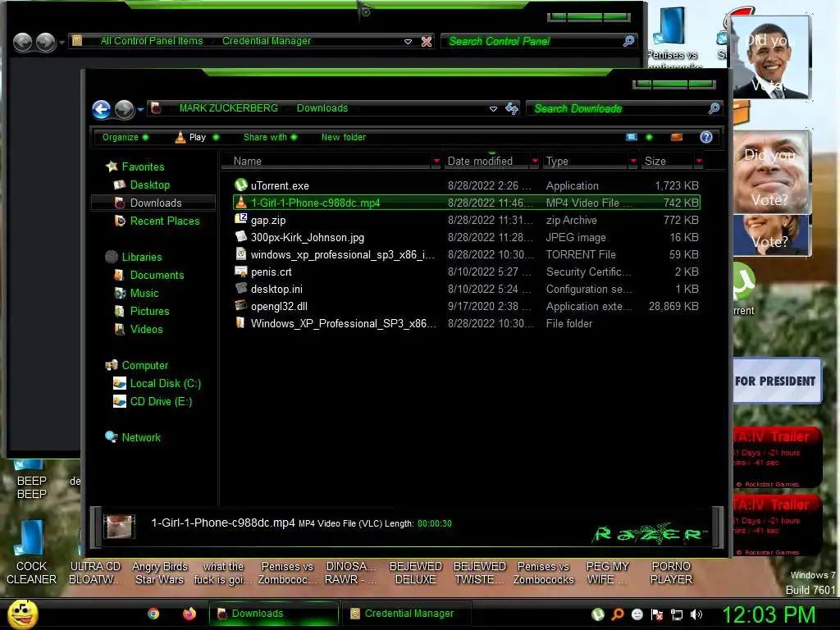
Task: Open Downloads in navigation pane
Action: [x=155, y=203]
